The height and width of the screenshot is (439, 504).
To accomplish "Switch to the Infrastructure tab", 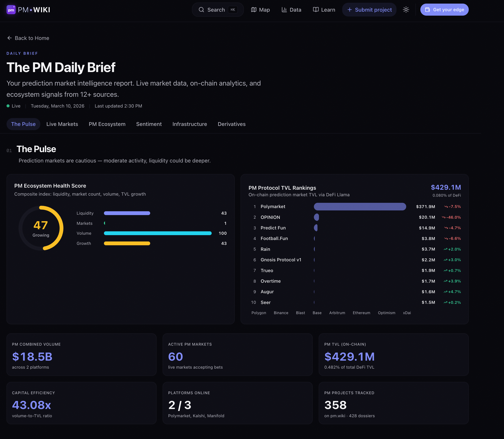I will coord(189,124).
